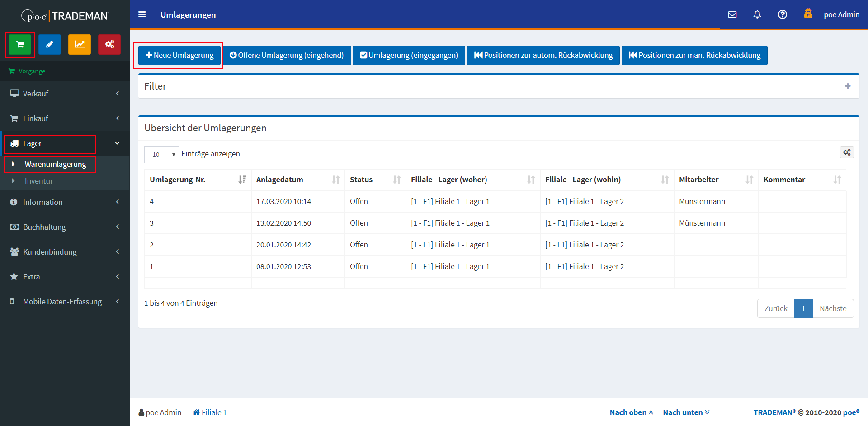Open the entries per page dropdown

[162, 155]
